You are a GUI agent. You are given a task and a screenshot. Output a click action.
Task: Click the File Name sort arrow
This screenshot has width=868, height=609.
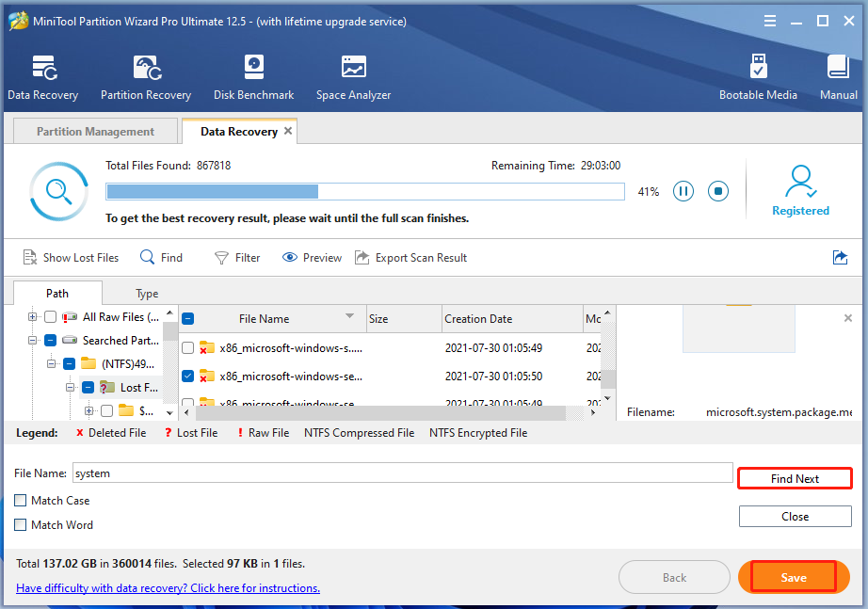point(350,316)
